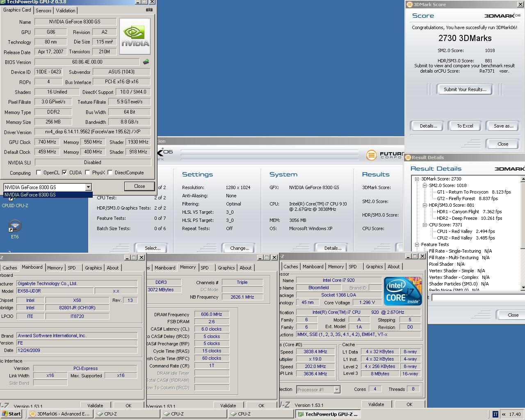Click the Details button in 3DMark Score
The width and height of the screenshot is (525, 420).
(428, 126)
